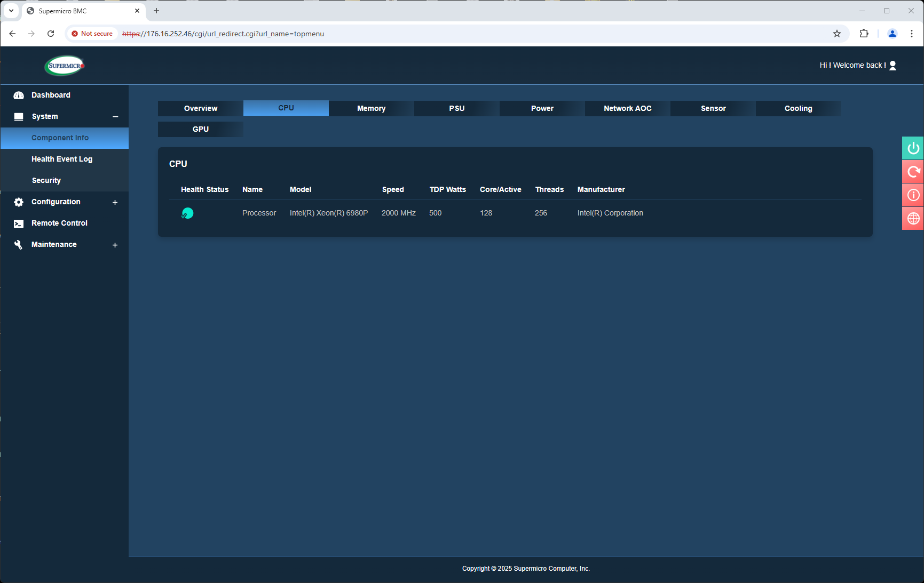
Task: Click the globe language icon
Action: coord(913,218)
